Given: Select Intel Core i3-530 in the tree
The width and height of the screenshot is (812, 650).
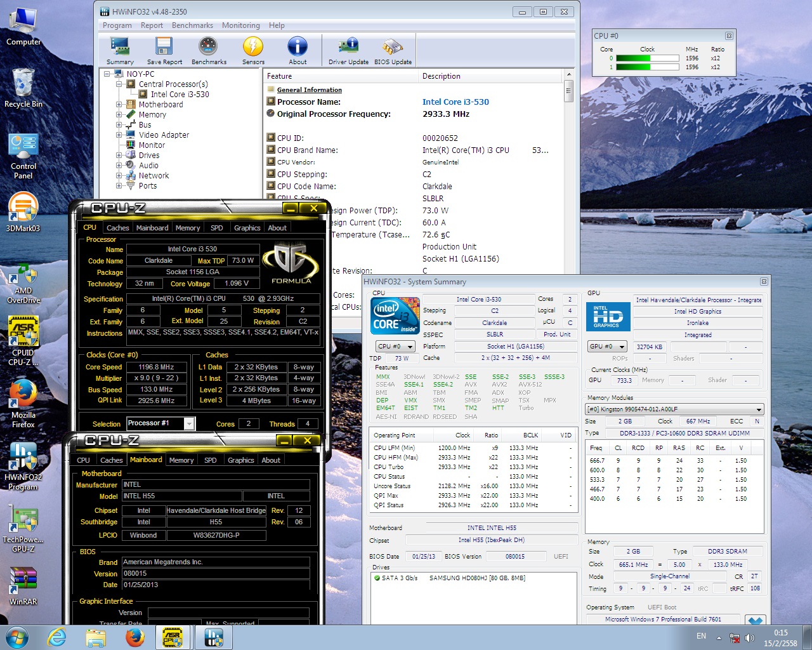Looking at the screenshot, I should coord(180,95).
